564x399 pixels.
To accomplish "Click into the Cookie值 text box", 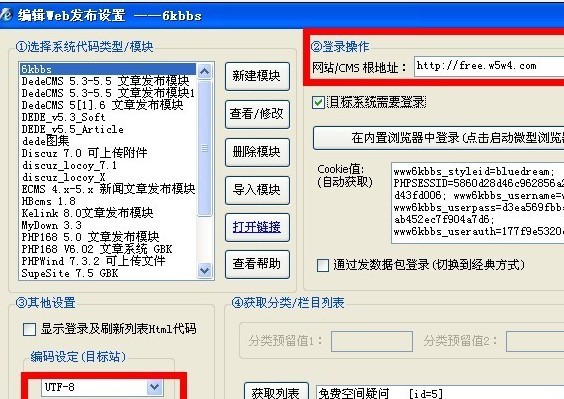I will [477, 203].
